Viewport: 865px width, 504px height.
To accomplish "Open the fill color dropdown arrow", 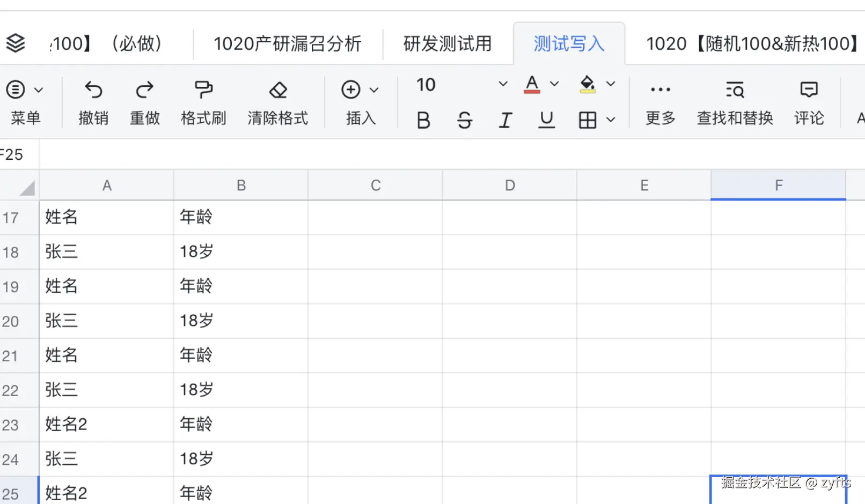I will (611, 84).
